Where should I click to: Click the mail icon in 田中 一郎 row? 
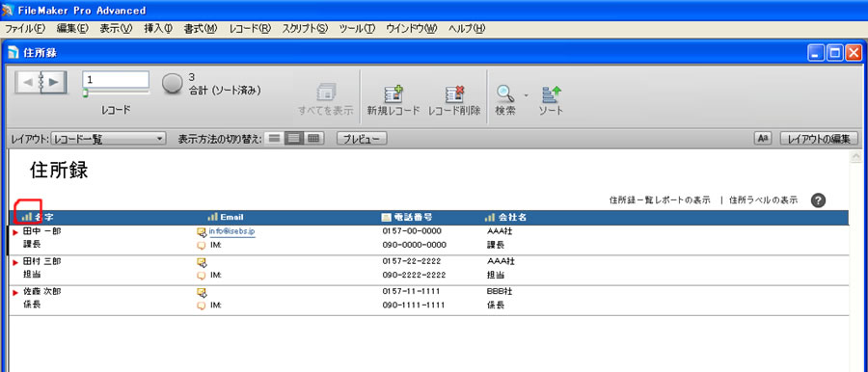click(x=202, y=232)
